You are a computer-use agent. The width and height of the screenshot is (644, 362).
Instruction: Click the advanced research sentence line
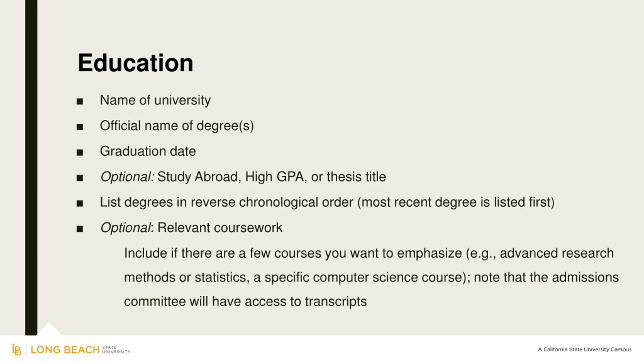(x=369, y=253)
